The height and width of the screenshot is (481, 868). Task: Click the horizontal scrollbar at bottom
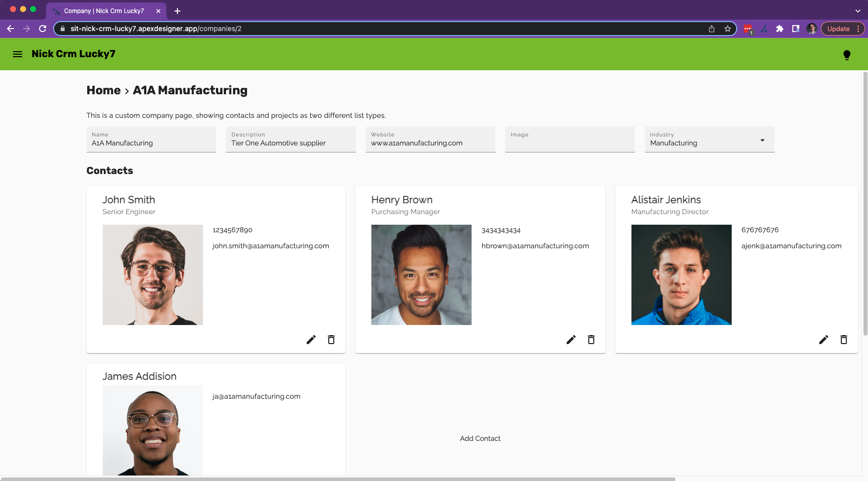click(x=338, y=479)
